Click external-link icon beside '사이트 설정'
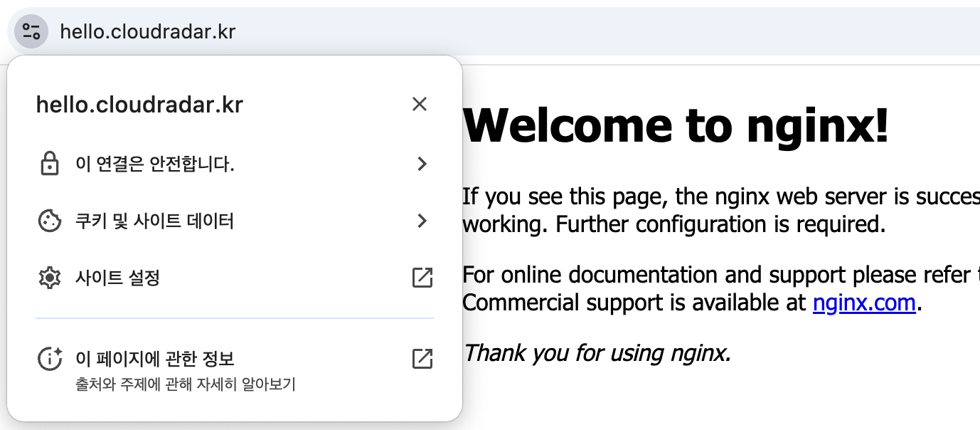This screenshot has width=980, height=430. coord(422,278)
